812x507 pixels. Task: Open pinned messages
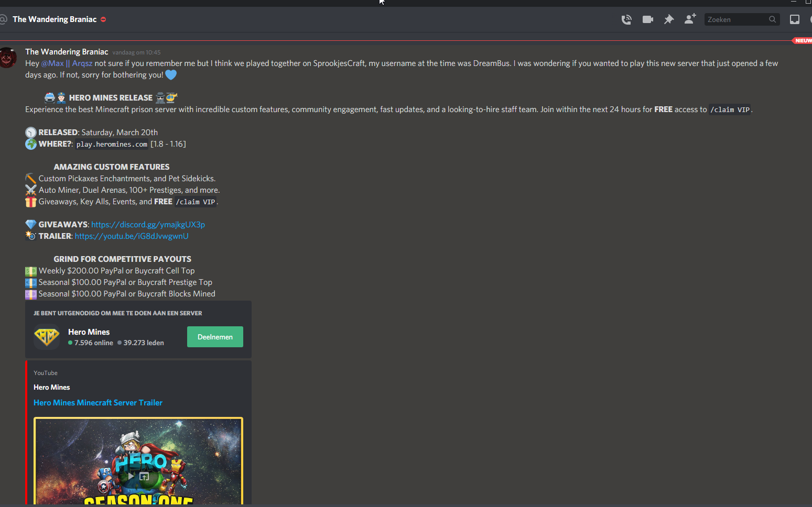tap(669, 20)
